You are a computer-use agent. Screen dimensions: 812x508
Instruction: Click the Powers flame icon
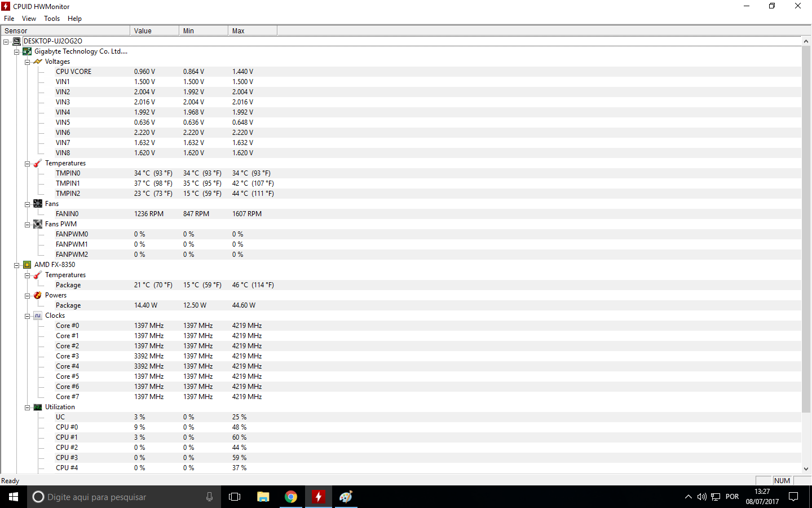click(x=38, y=295)
